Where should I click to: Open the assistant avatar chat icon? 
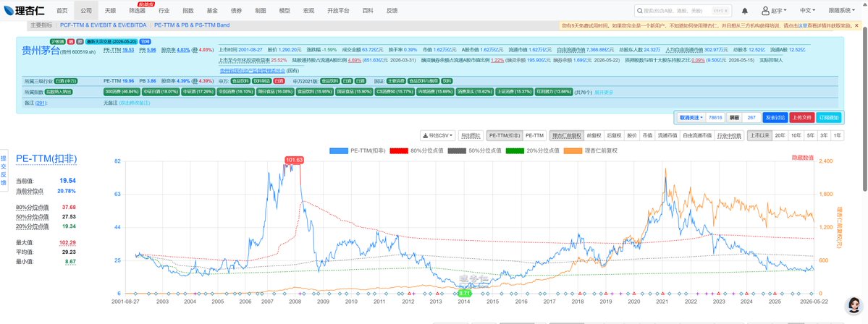click(854, 306)
